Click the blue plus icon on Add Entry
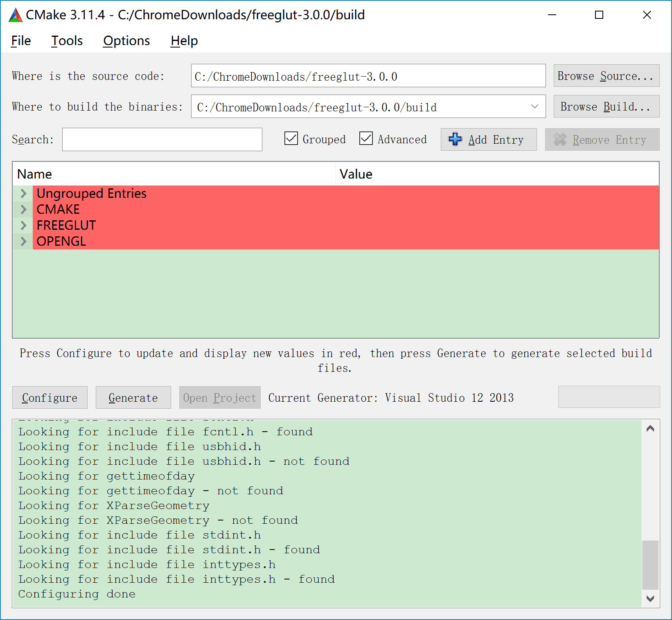The image size is (672, 620). (x=455, y=139)
